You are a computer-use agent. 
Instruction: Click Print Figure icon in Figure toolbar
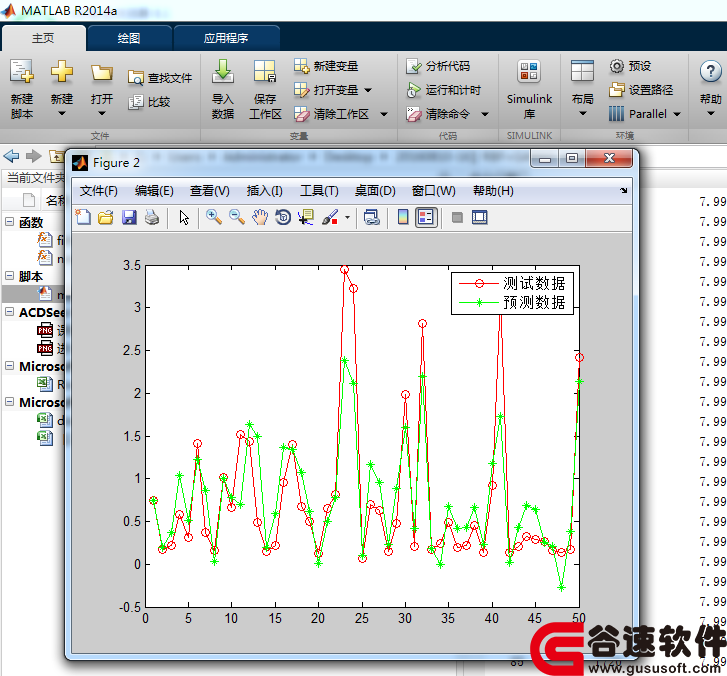(x=152, y=217)
